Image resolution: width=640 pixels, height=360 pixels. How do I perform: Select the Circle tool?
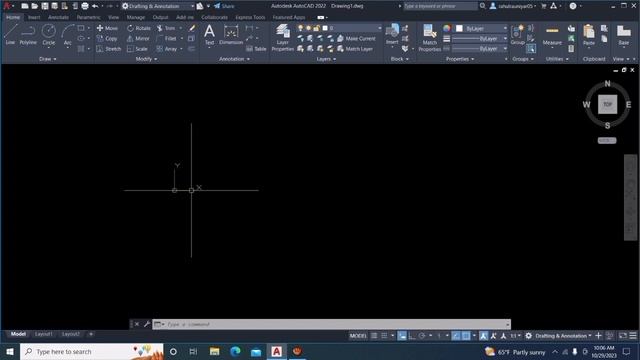[49, 34]
